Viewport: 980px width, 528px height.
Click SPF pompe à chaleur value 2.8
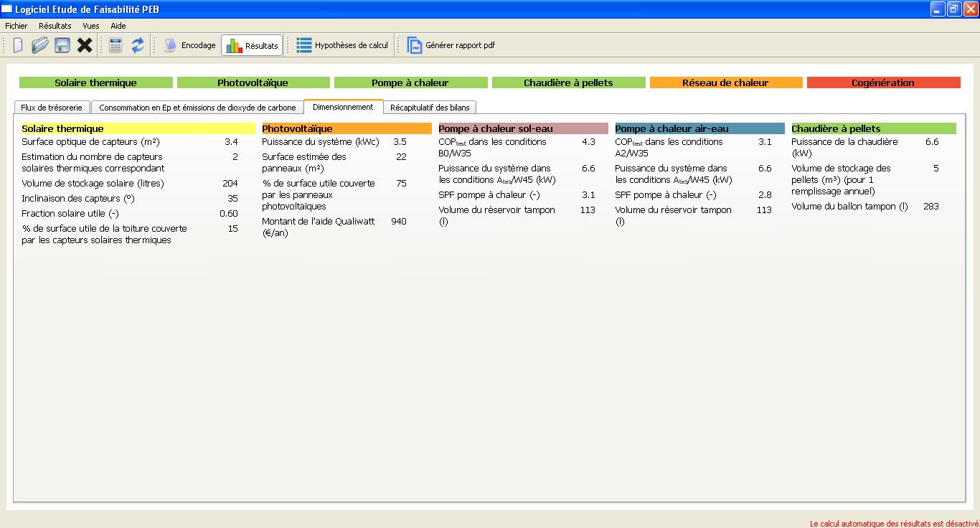pos(765,195)
